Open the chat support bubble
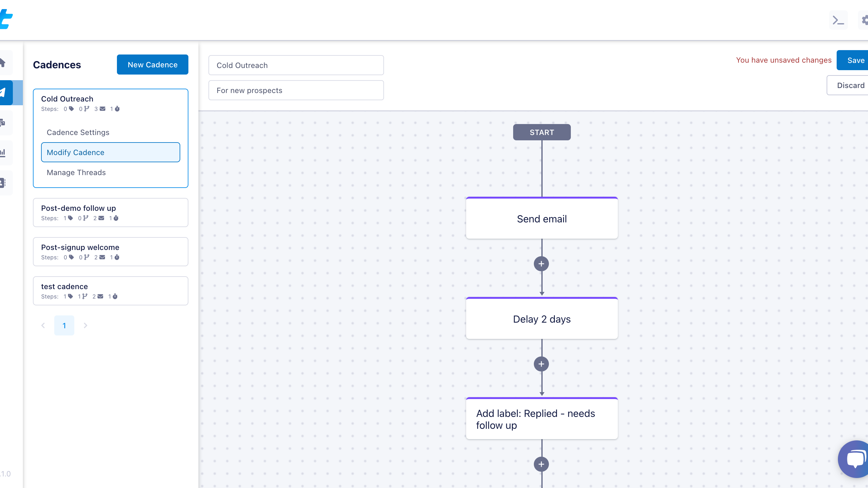Screen dimensions: 868x488 click(855, 459)
